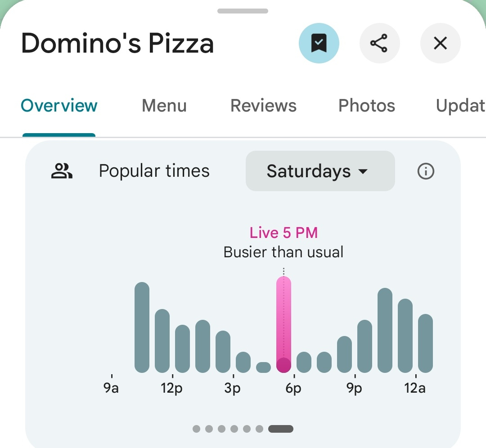Tap the Domino's Pizza title
This screenshot has height=448, width=486.
(117, 43)
